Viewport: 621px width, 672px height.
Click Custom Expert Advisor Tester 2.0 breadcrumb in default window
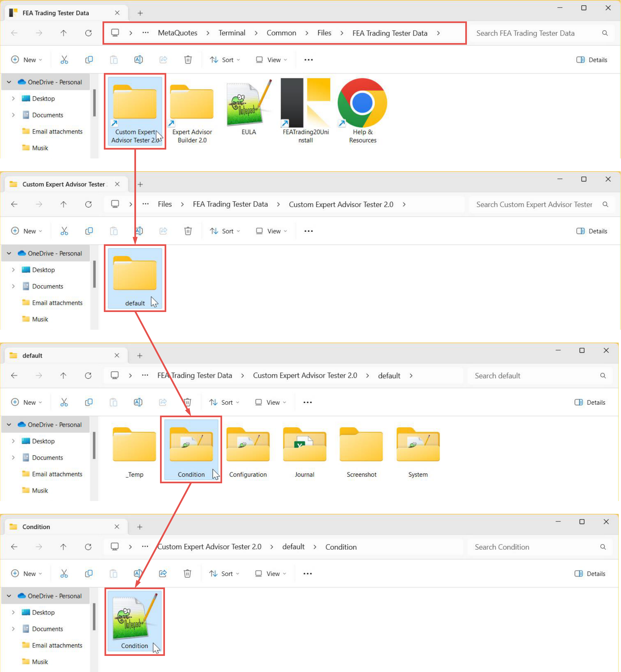coord(305,375)
